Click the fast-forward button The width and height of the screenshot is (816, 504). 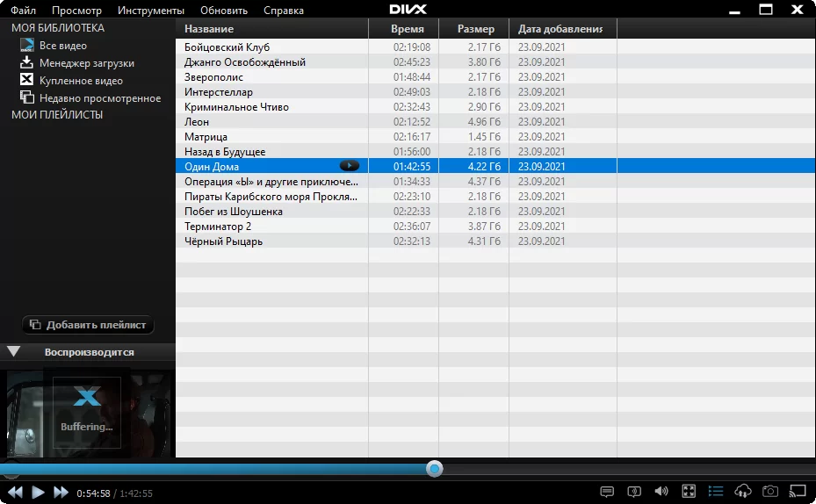(x=61, y=492)
